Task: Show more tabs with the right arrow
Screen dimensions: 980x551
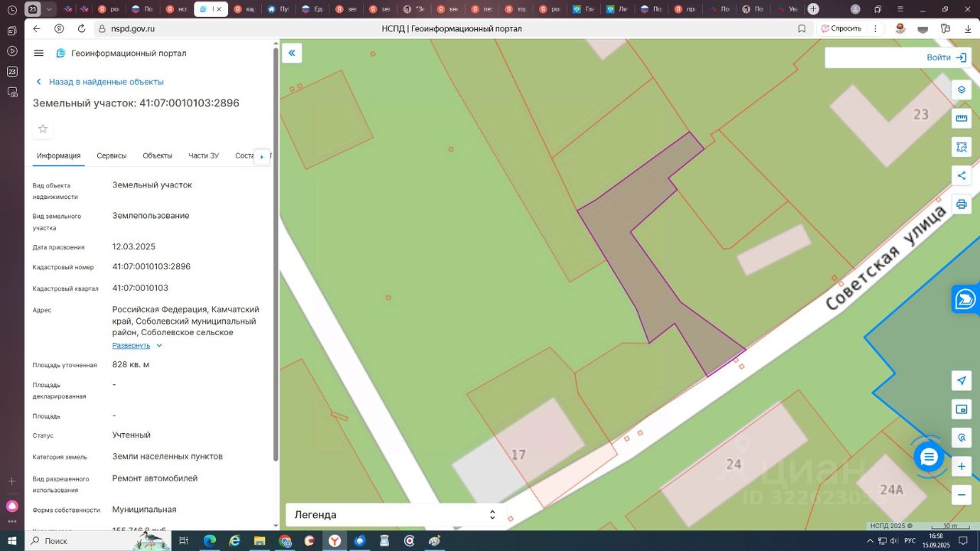Action: pyautogui.click(x=261, y=156)
